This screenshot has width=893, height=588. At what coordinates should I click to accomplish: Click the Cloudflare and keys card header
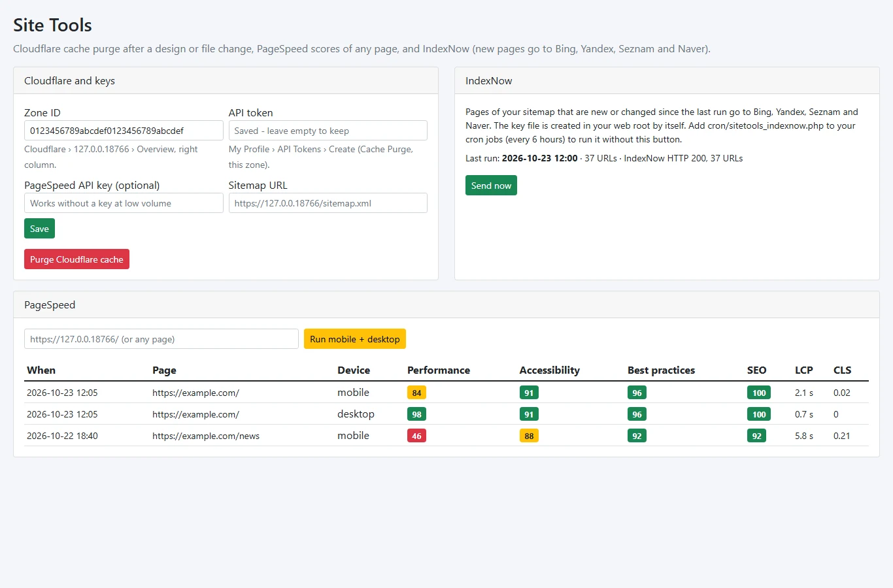click(x=226, y=80)
